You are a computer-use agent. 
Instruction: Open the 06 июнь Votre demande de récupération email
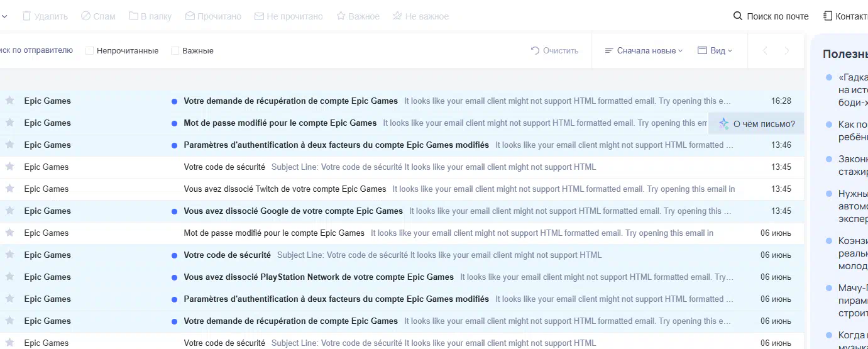click(402, 321)
